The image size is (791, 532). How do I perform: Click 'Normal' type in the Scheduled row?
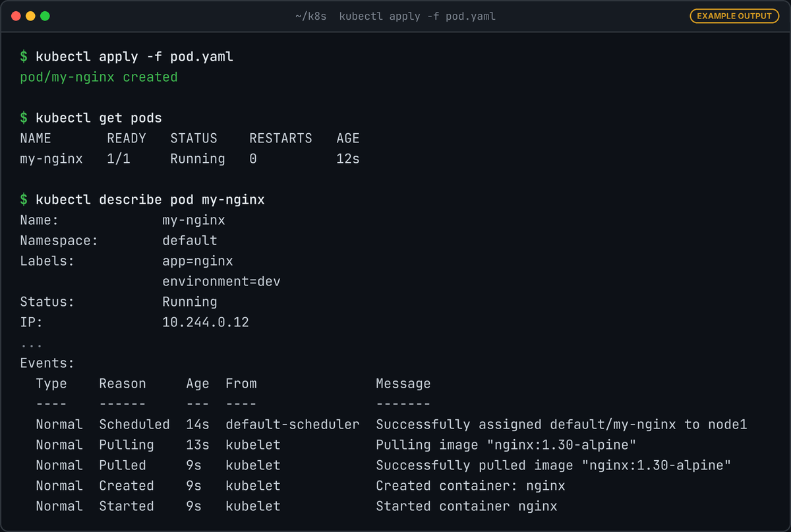[x=59, y=425]
